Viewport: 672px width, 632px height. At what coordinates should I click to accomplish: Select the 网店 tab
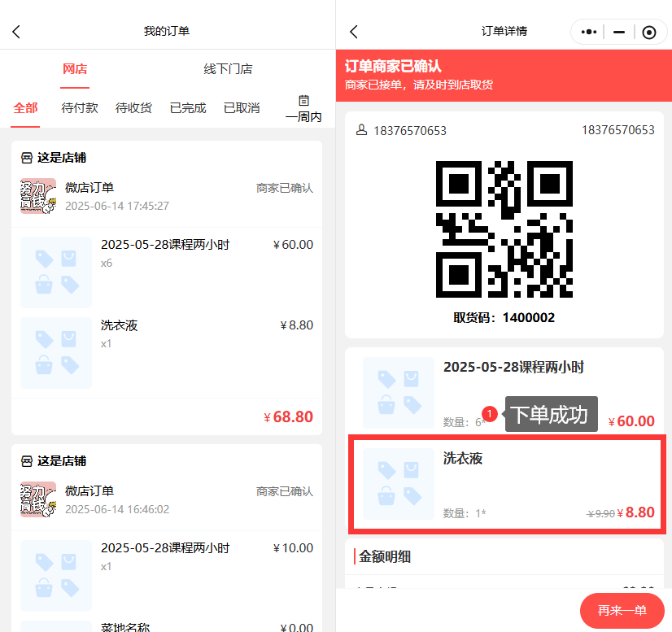(75, 69)
